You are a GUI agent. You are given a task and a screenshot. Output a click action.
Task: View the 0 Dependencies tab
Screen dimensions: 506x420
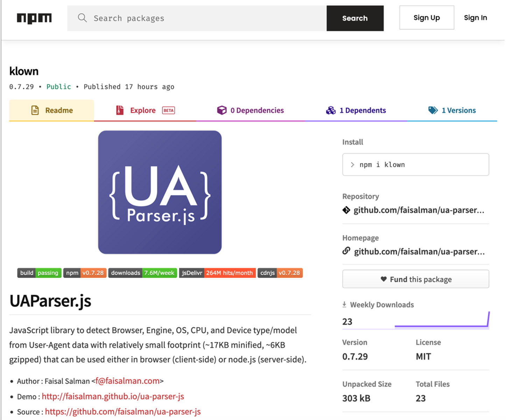(x=250, y=110)
